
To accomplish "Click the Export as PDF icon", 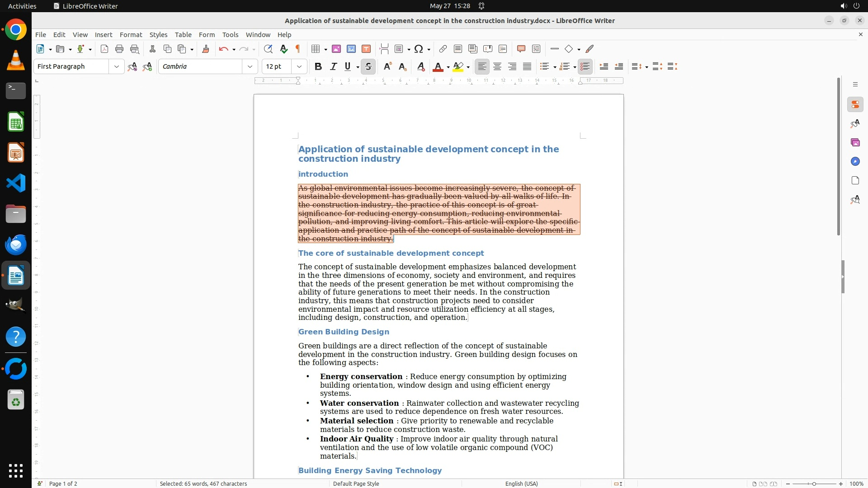I will pos(104,49).
